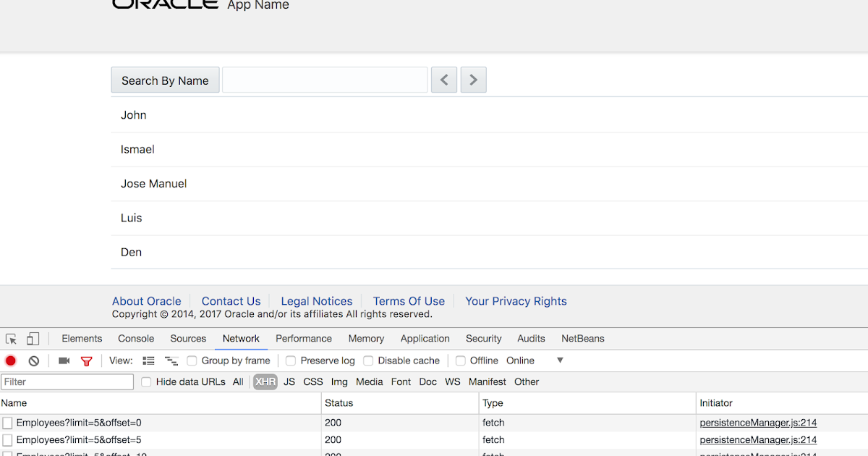Switch to large request rows view icon
Image resolution: width=868 pixels, height=456 pixels.
148,360
